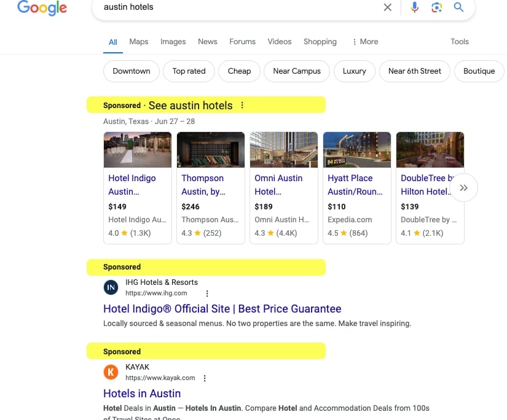Apply the Luxury filter chip

click(x=355, y=71)
